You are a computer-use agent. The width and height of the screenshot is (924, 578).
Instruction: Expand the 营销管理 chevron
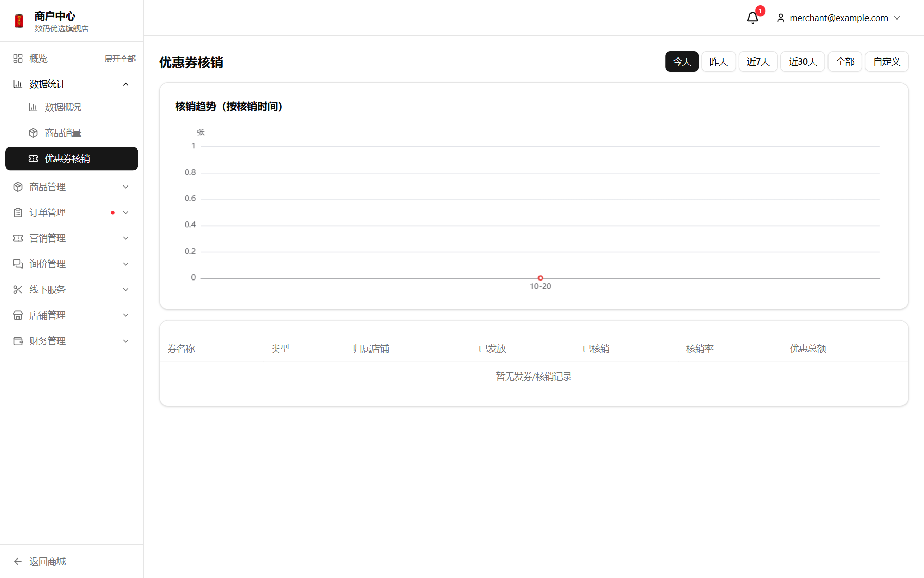[126, 238]
